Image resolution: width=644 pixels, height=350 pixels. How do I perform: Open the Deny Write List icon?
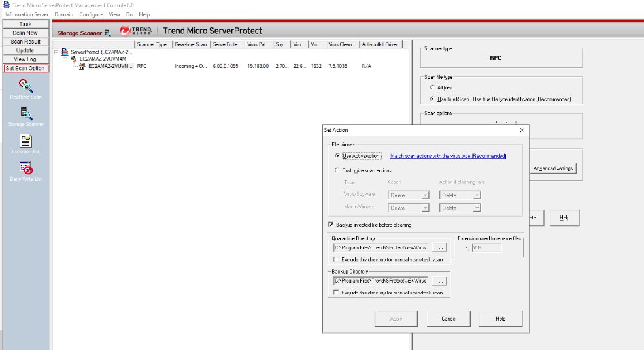click(26, 168)
